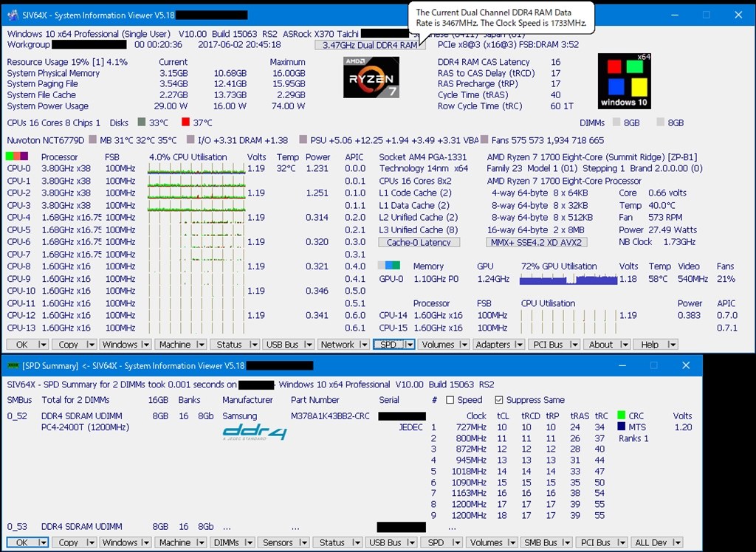This screenshot has width=756, height=552.
Task: Open the Help dropdown arrow
Action: [x=673, y=344]
